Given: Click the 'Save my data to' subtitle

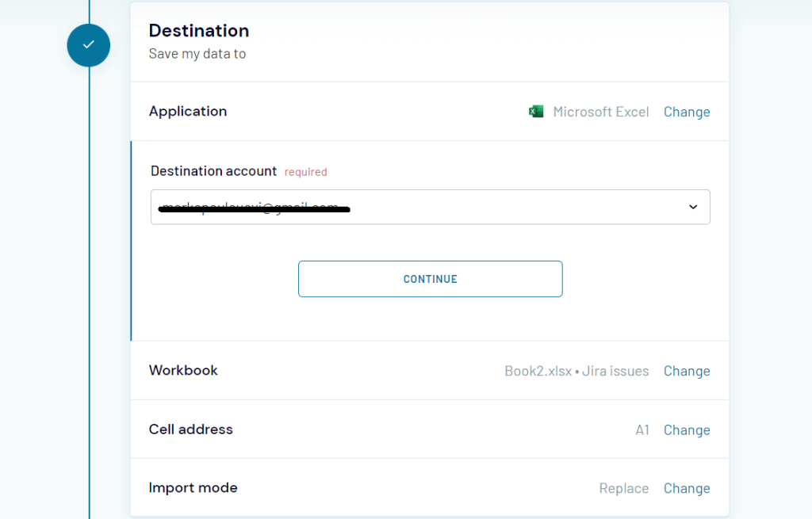Looking at the screenshot, I should (197, 54).
